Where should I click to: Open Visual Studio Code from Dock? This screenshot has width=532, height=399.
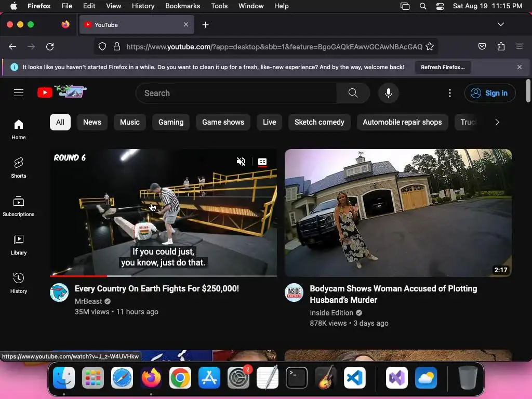pos(354,378)
